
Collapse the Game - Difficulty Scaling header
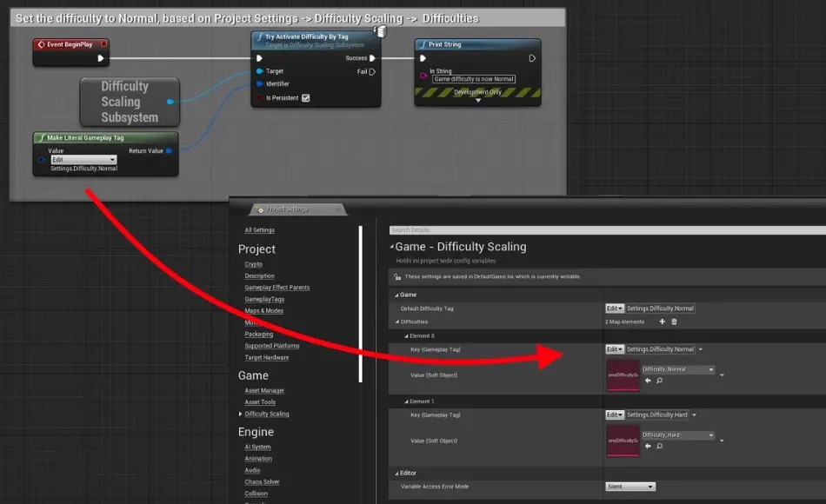392,247
